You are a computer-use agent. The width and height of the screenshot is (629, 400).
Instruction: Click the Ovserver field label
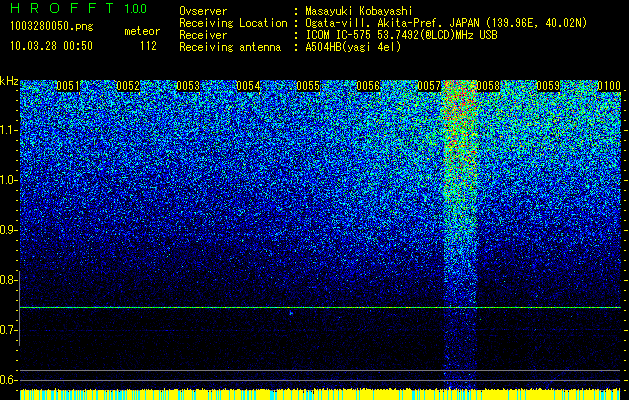click(203, 11)
